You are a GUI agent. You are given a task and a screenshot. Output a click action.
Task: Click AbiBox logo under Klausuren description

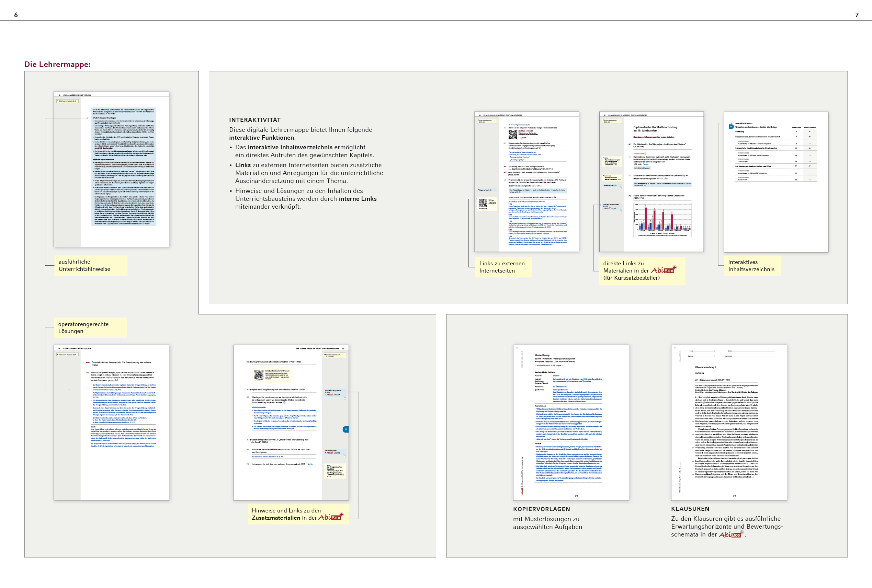pyautogui.click(x=731, y=534)
